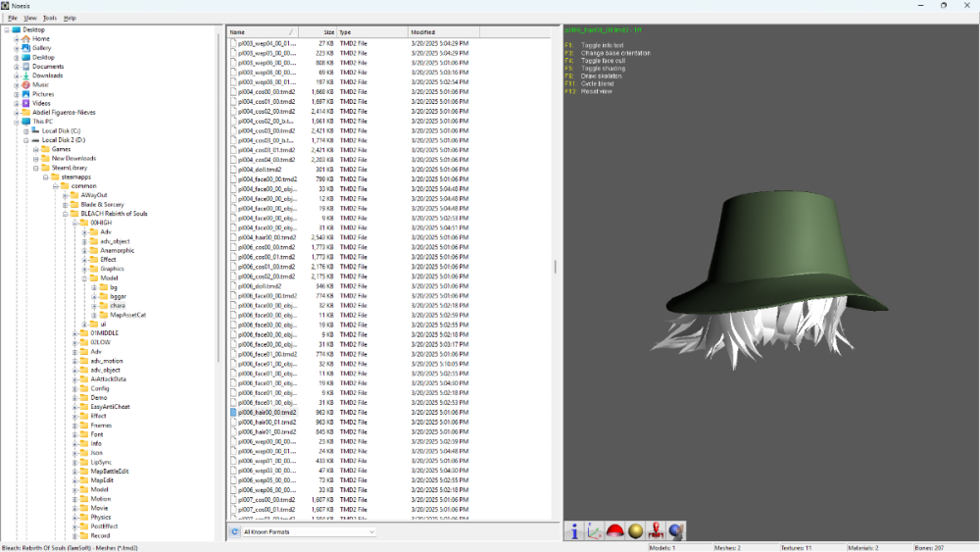The width and height of the screenshot is (980, 552).
Task: Select the PostEffect folder
Action: click(x=104, y=527)
